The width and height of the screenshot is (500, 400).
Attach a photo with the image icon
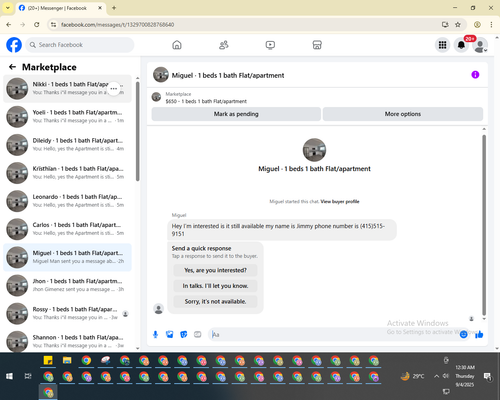point(170,334)
